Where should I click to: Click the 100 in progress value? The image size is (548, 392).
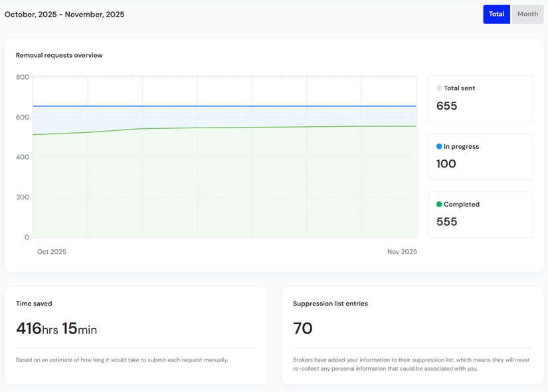446,164
